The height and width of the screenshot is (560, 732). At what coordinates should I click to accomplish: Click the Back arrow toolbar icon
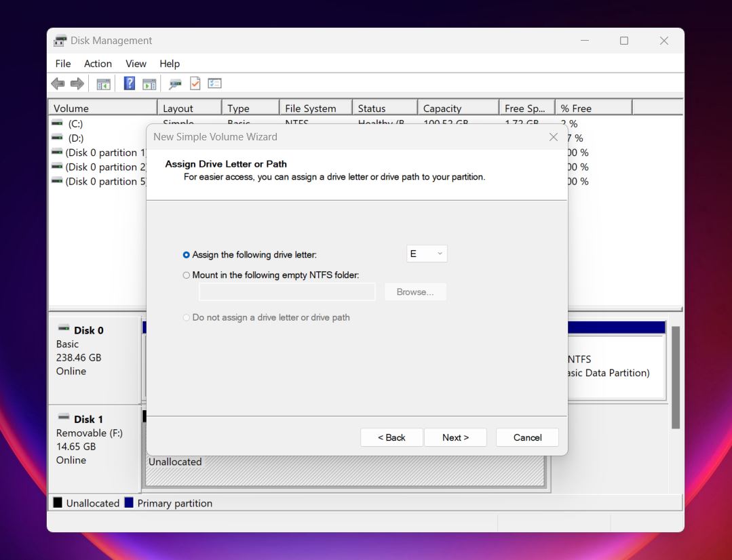click(58, 83)
